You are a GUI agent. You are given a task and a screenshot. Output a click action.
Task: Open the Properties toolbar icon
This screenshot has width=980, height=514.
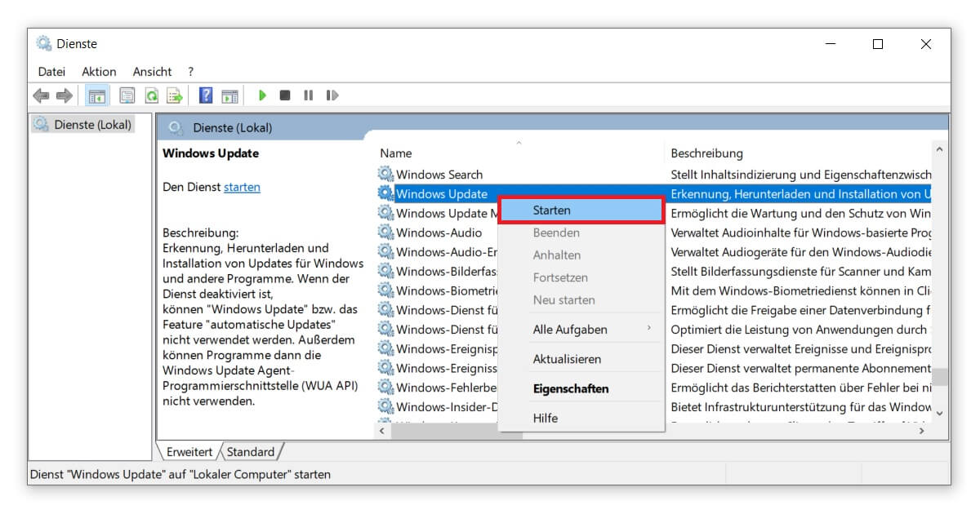(x=127, y=95)
